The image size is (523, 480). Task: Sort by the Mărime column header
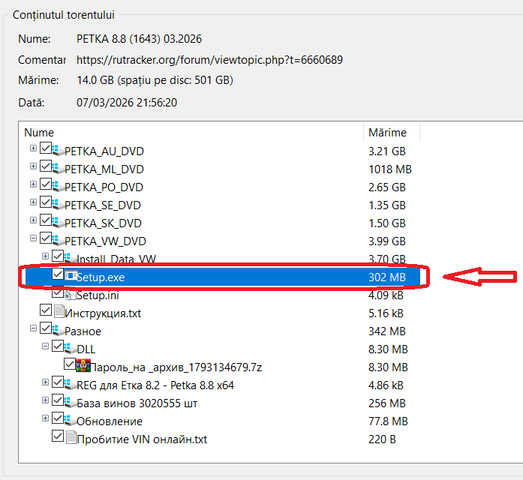click(x=391, y=132)
